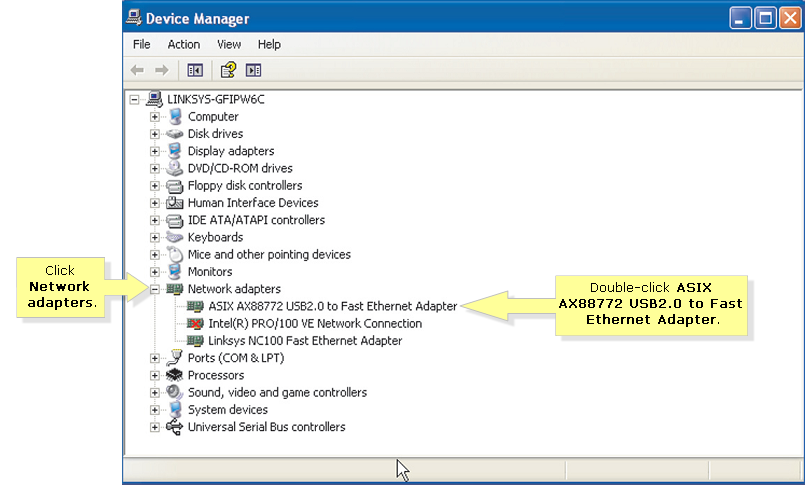Screen dimensions: 805x485
Task: Click the Floppy disk controllers icon
Action: (175, 186)
